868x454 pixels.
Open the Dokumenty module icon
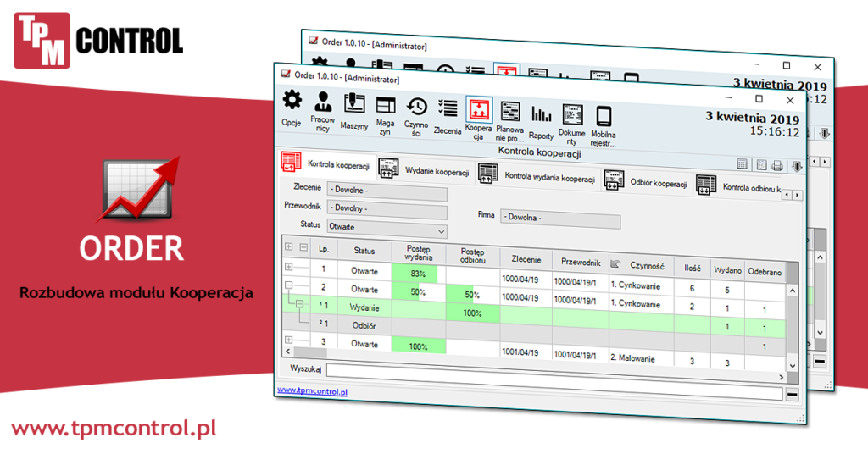tap(572, 115)
